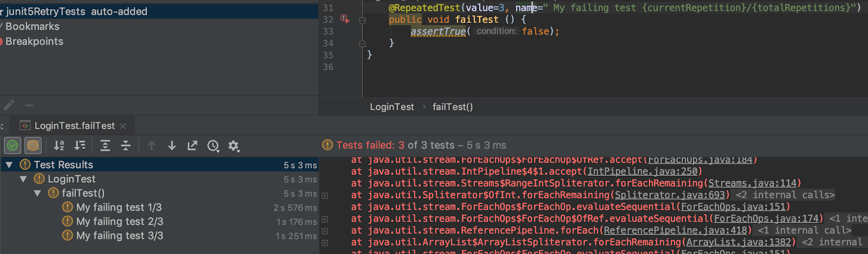Screen dimensions: 868x254
Task: Open test runner settings gear
Action: click(x=234, y=145)
